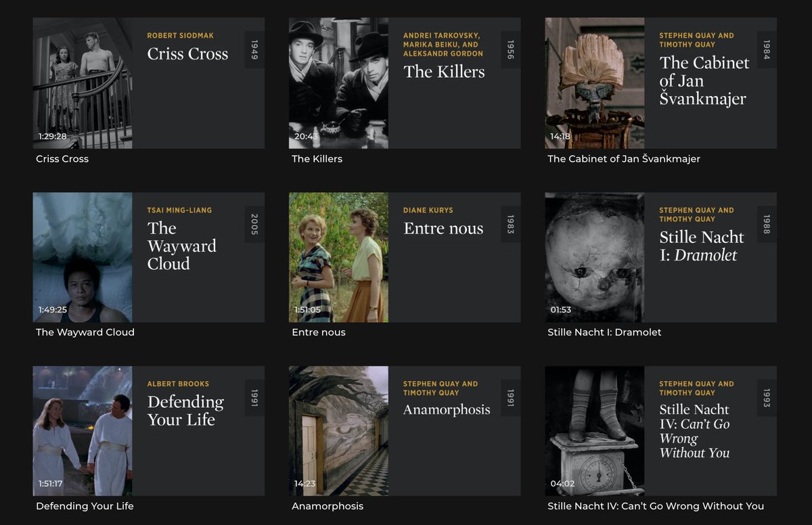This screenshot has height=525, width=812.
Task: Click Stille Nacht I: Dramolet caption
Action: pos(604,332)
